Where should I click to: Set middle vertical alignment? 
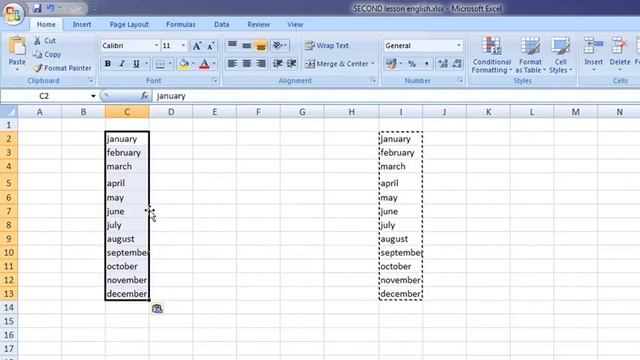[247, 46]
